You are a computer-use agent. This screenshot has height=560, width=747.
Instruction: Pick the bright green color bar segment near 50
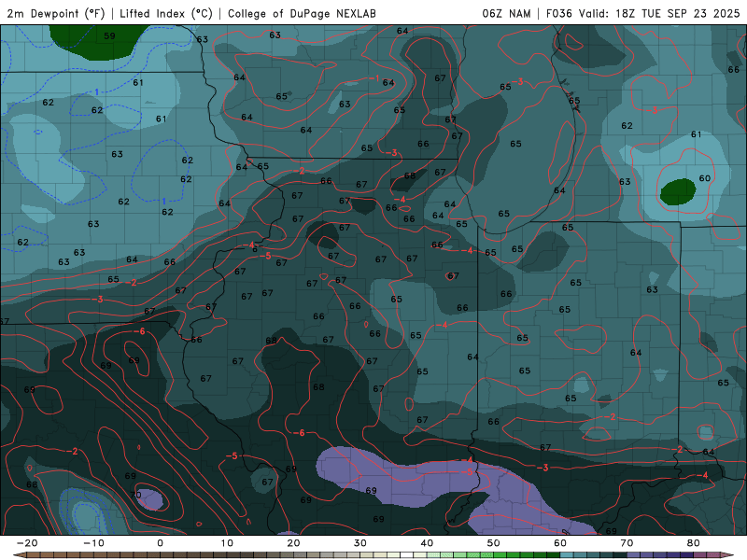coord(500,555)
